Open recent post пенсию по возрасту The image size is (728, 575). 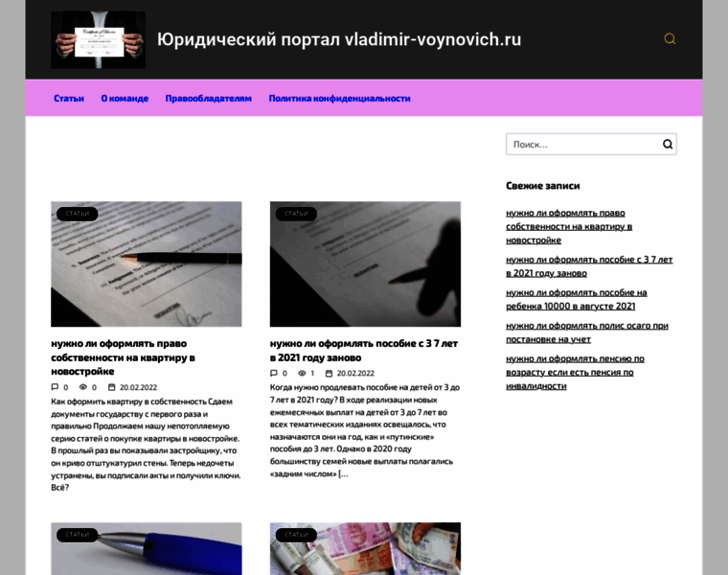(x=576, y=372)
